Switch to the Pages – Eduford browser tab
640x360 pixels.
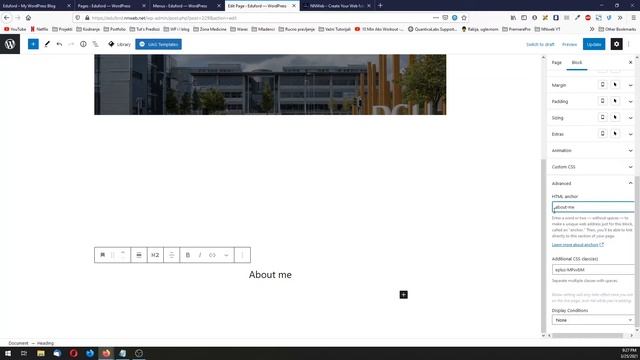[x=104, y=6]
